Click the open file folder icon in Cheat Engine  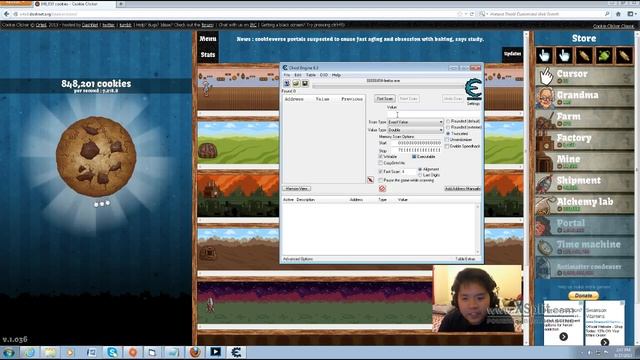tap(296, 83)
